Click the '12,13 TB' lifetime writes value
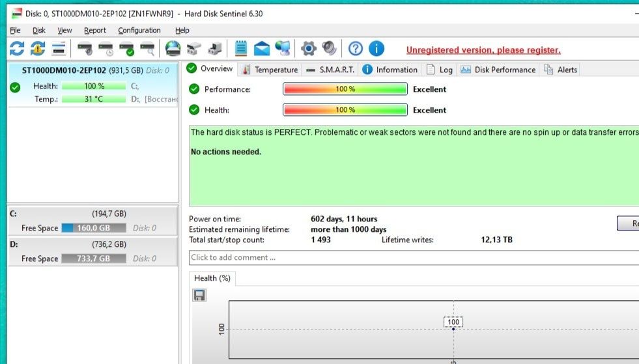 coord(496,240)
